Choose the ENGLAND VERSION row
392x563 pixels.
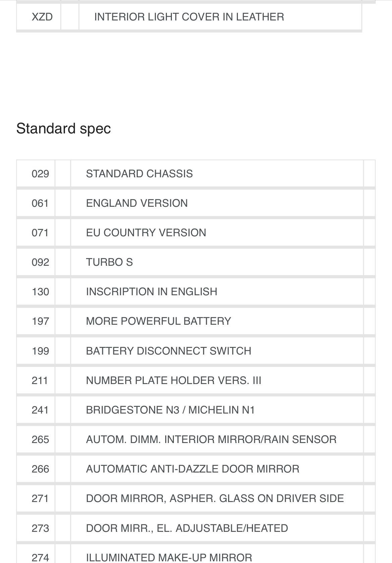(196, 203)
